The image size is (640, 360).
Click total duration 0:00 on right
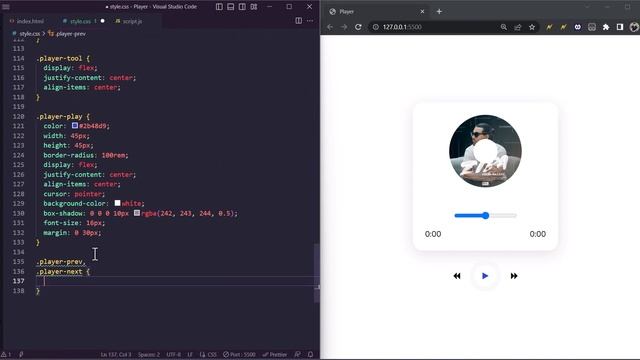tap(538, 234)
